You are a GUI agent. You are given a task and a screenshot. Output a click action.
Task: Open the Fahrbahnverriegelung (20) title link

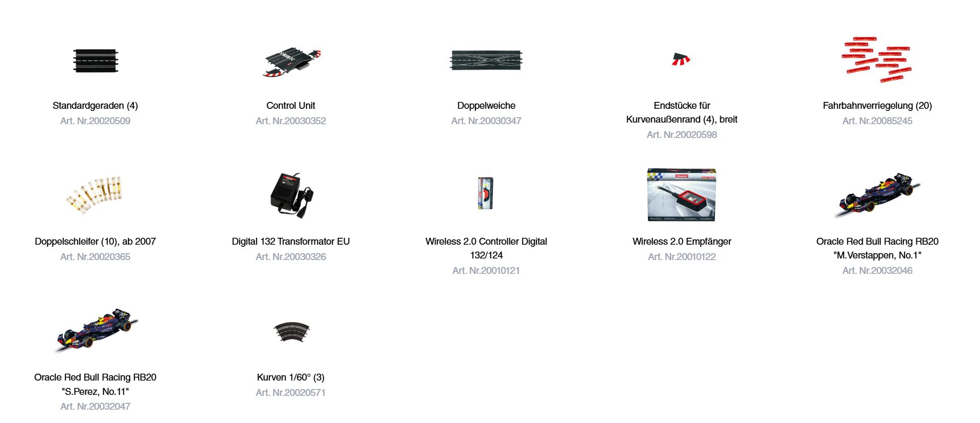pyautogui.click(x=877, y=106)
